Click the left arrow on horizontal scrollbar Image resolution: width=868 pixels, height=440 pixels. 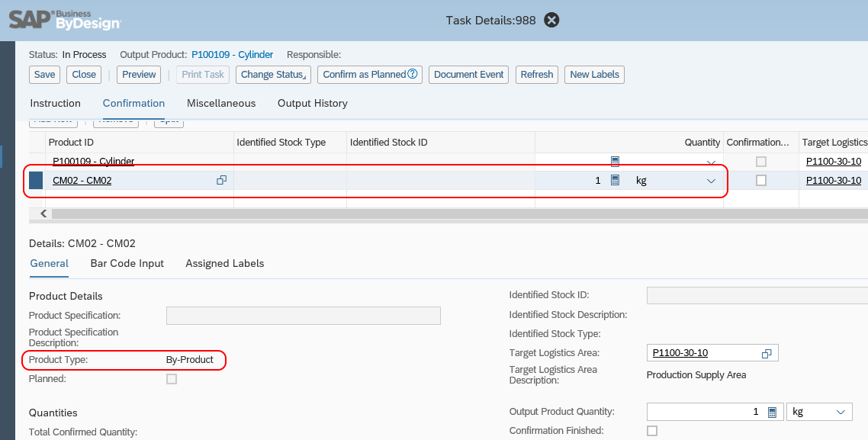pos(43,214)
